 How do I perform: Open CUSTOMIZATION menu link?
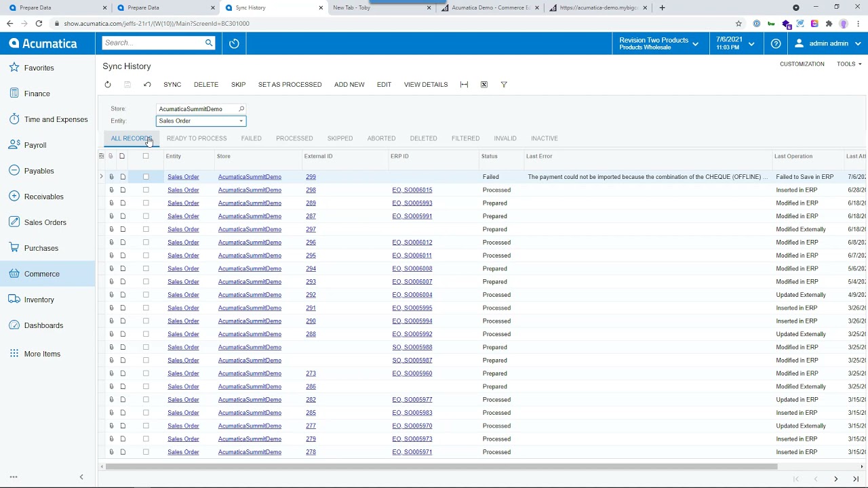pyautogui.click(x=802, y=64)
